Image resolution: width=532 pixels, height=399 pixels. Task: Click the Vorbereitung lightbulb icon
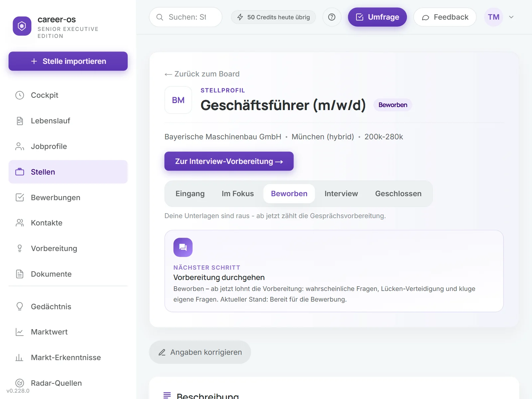(20, 248)
